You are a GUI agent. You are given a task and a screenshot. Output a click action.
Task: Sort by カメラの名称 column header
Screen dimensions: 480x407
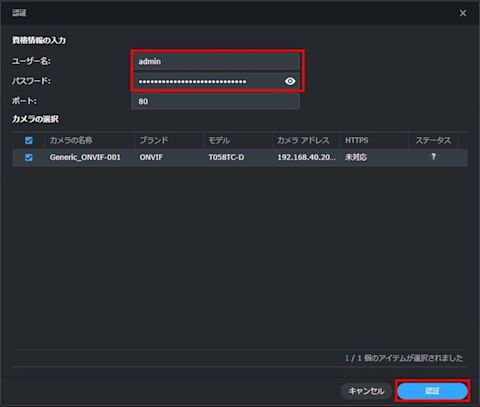(71, 140)
